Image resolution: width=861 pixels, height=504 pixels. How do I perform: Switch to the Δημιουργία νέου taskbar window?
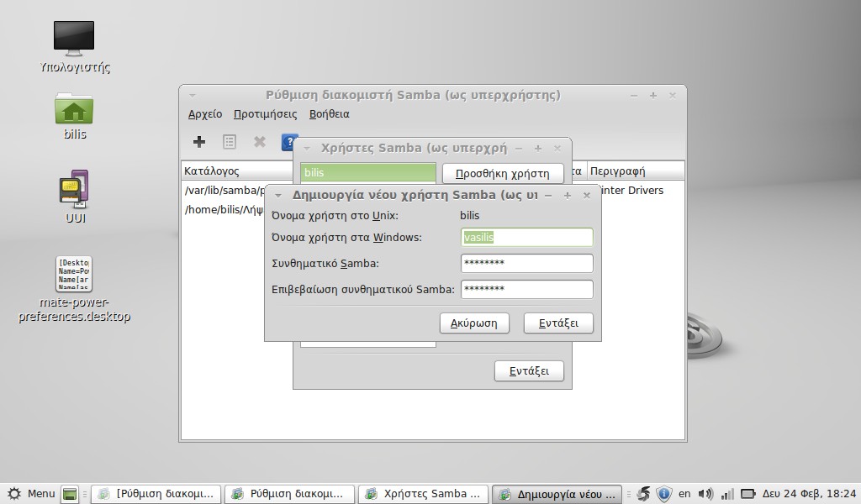point(557,494)
